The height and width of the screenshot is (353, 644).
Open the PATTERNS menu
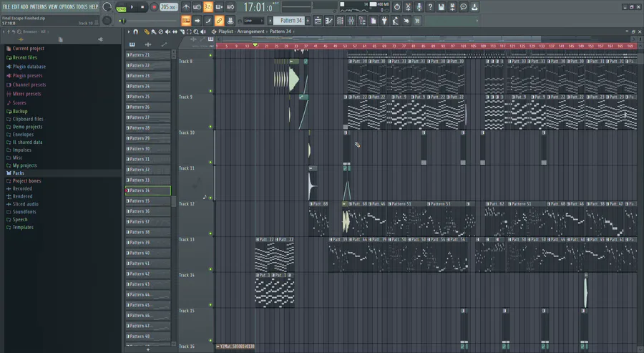(38, 6)
